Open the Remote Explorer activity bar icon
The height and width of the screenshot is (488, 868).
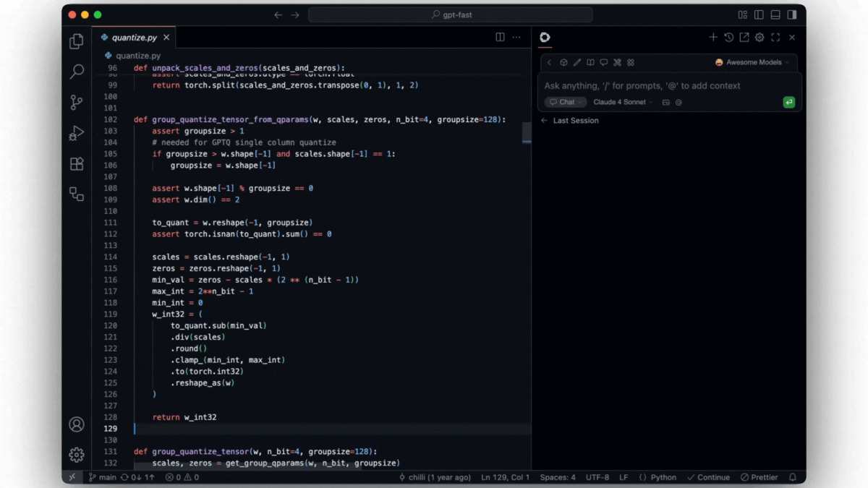[x=77, y=194]
